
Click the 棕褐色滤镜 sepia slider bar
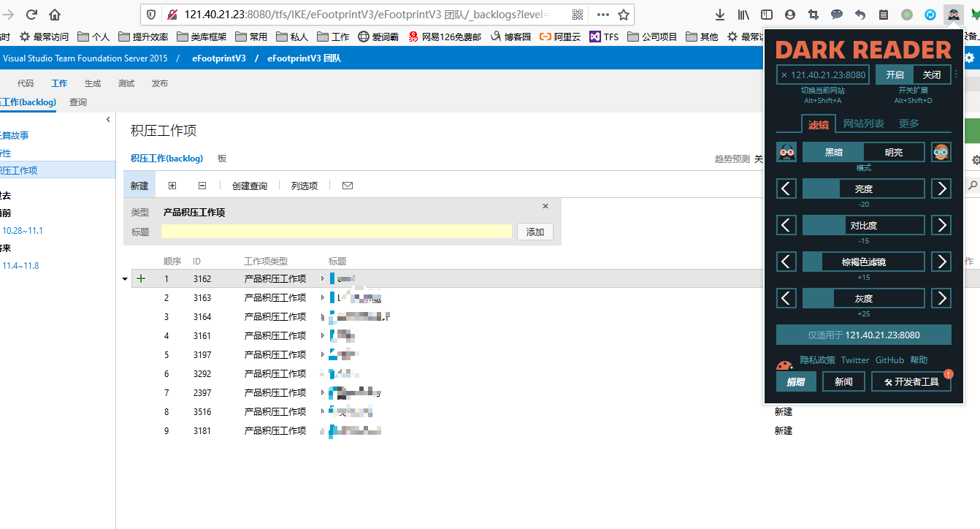[864, 262]
